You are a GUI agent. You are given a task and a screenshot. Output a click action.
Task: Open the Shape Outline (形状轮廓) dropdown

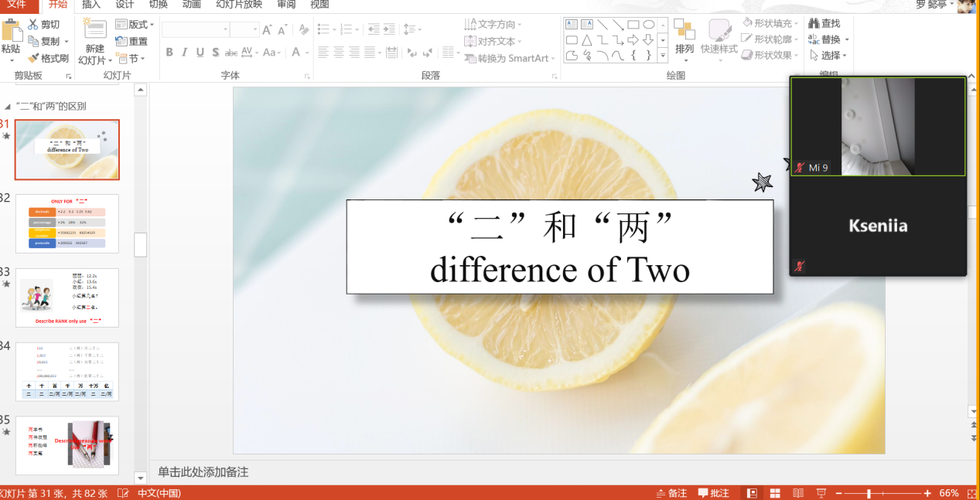[770, 39]
